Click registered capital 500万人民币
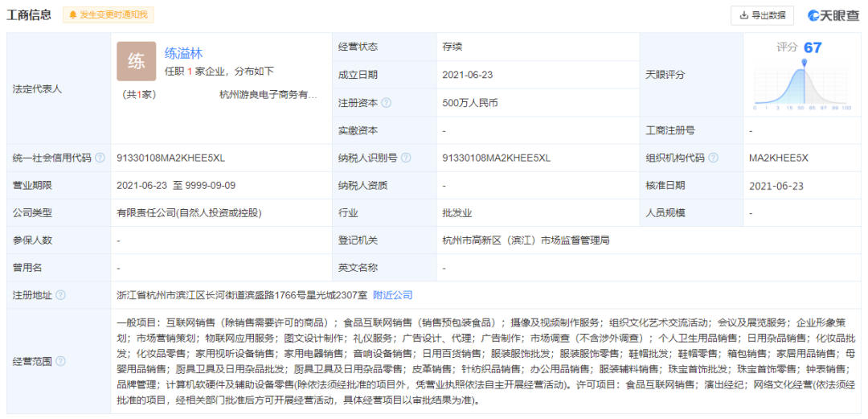The image size is (868, 419). point(470,102)
